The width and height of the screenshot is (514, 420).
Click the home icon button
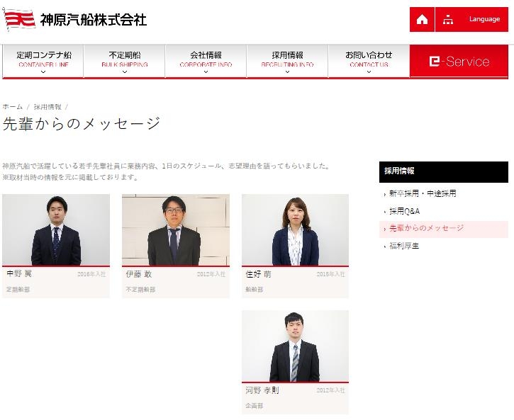(422, 20)
